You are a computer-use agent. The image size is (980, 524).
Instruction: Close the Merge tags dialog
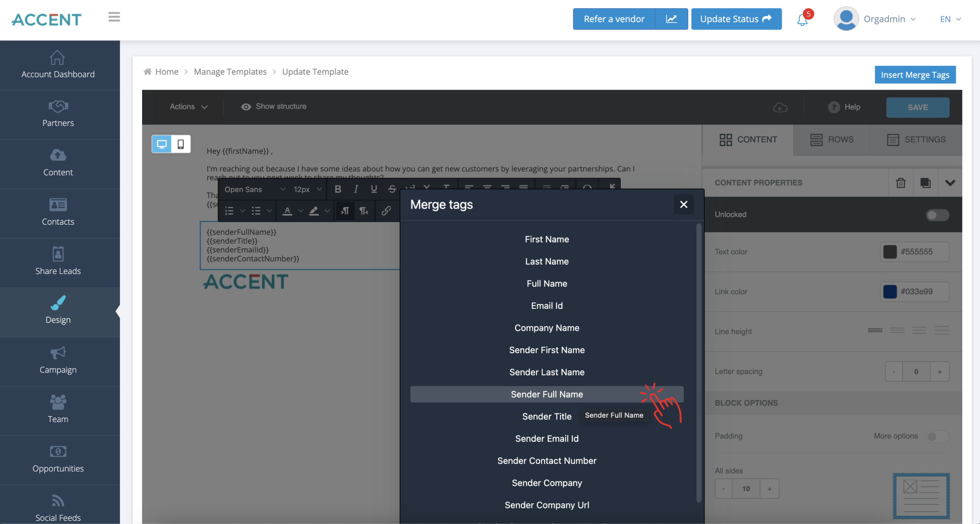[x=684, y=204]
